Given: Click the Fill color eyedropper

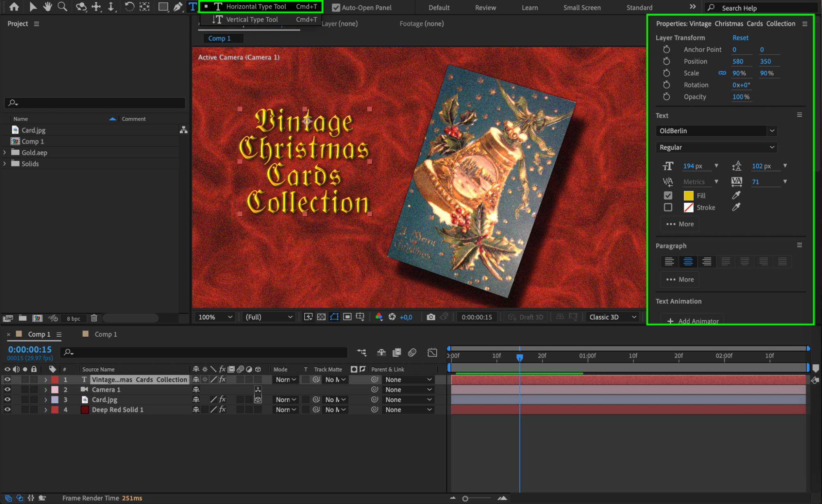Looking at the screenshot, I should 736,195.
